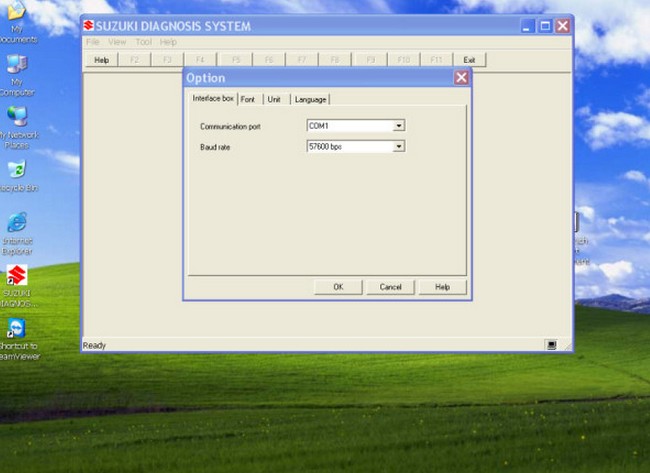This screenshot has width=650, height=473.
Task: Click the Exit toolbar button
Action: point(469,60)
